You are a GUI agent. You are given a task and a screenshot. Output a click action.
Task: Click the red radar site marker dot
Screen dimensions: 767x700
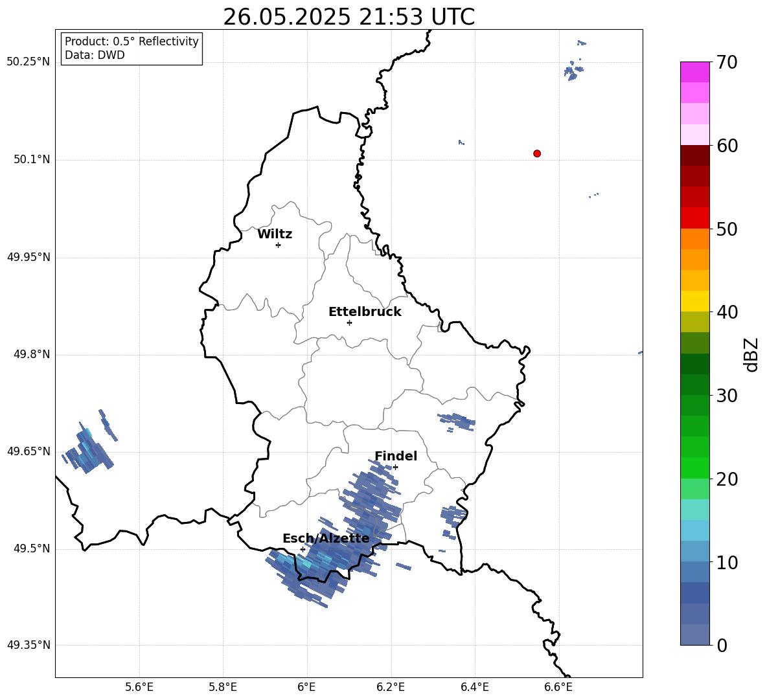537,153
